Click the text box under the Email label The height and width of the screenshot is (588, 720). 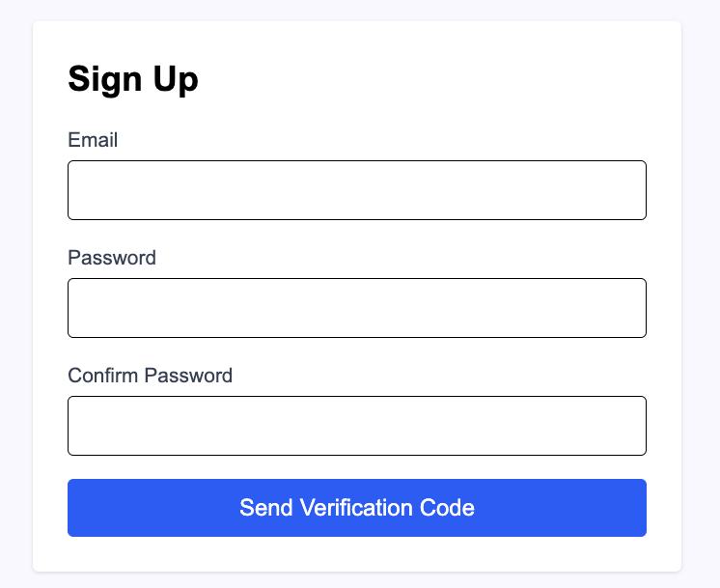[356, 190]
